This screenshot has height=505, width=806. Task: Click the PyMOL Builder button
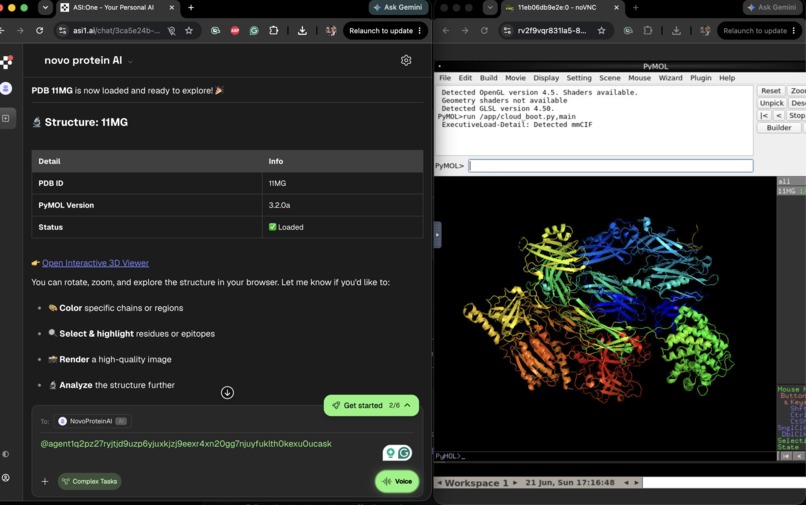click(x=779, y=128)
